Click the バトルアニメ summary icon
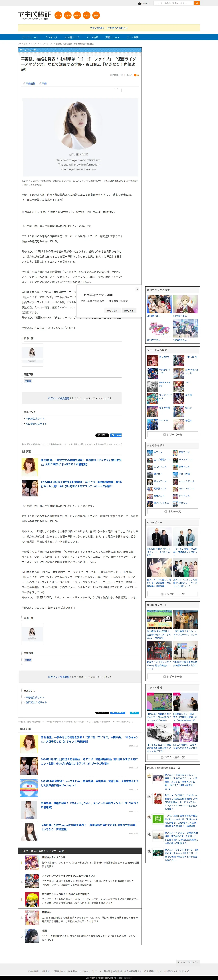The image size is (218, 980). [175, 460]
